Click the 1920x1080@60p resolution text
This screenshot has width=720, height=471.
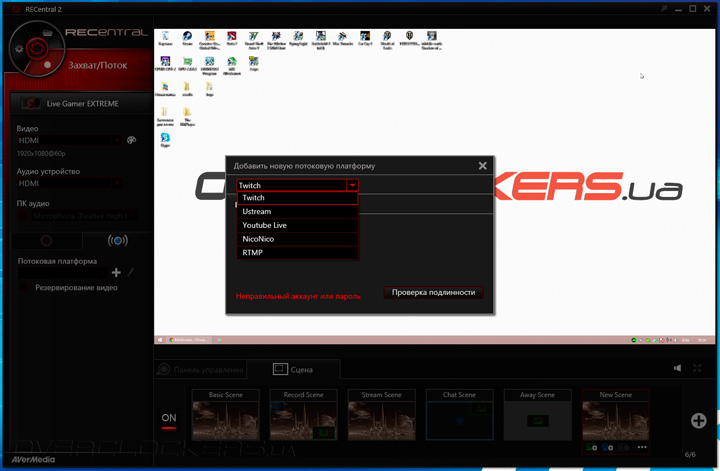[41, 153]
